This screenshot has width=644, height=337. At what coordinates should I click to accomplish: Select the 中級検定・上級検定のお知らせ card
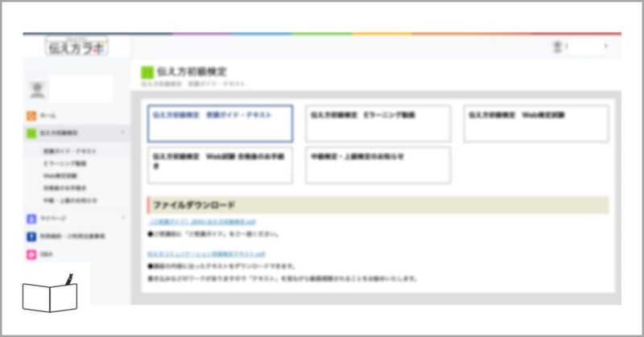coord(378,165)
